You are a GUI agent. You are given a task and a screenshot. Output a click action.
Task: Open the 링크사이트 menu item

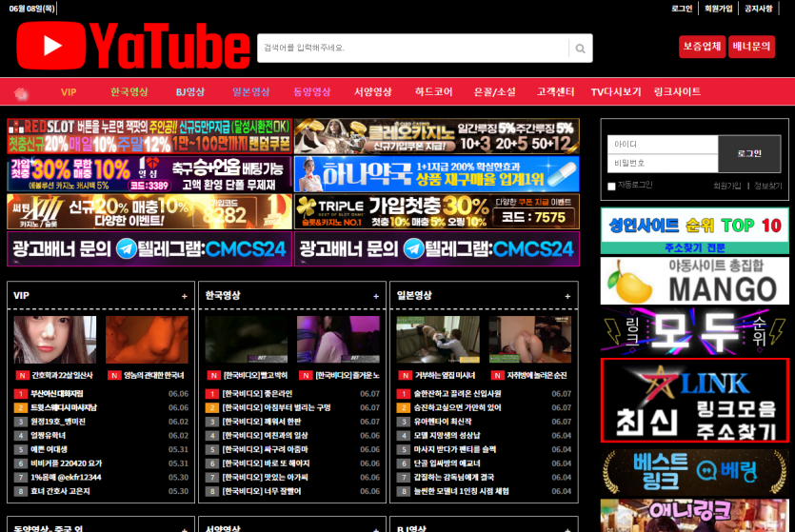point(677,92)
